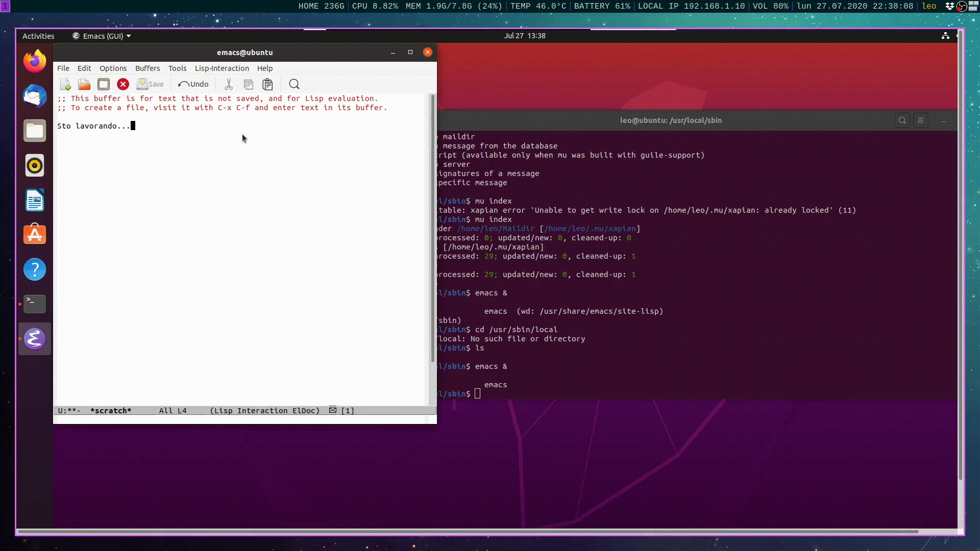The height and width of the screenshot is (551, 980).
Task: Open LibreOffice Writer from the dock
Action: 35,200
